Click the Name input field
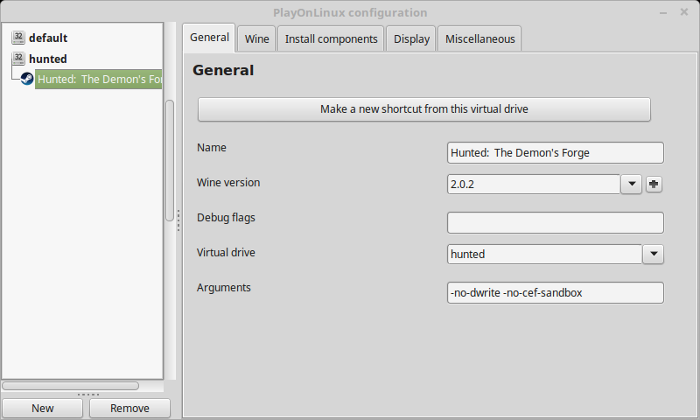 pos(555,153)
